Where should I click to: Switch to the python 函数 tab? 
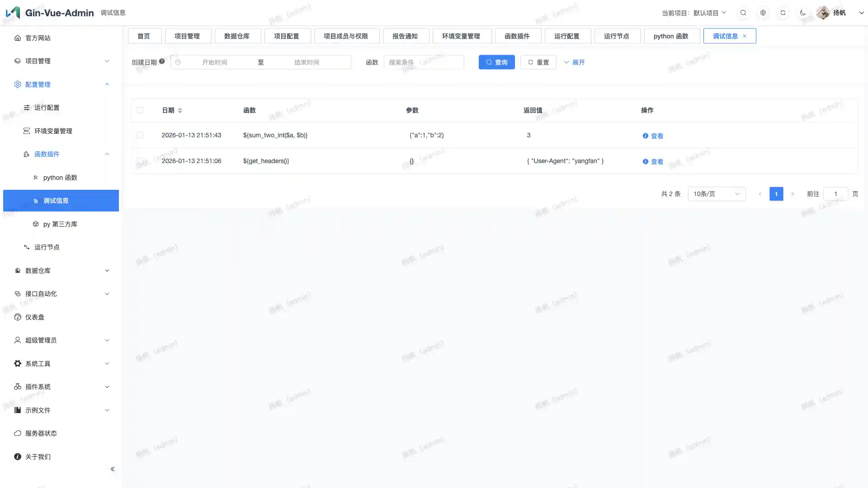671,36
